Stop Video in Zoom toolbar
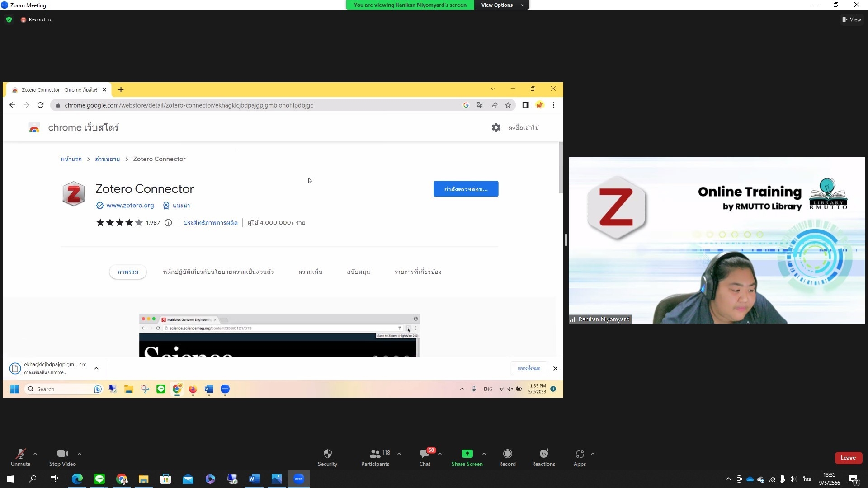This screenshot has width=868, height=488. 62,457
